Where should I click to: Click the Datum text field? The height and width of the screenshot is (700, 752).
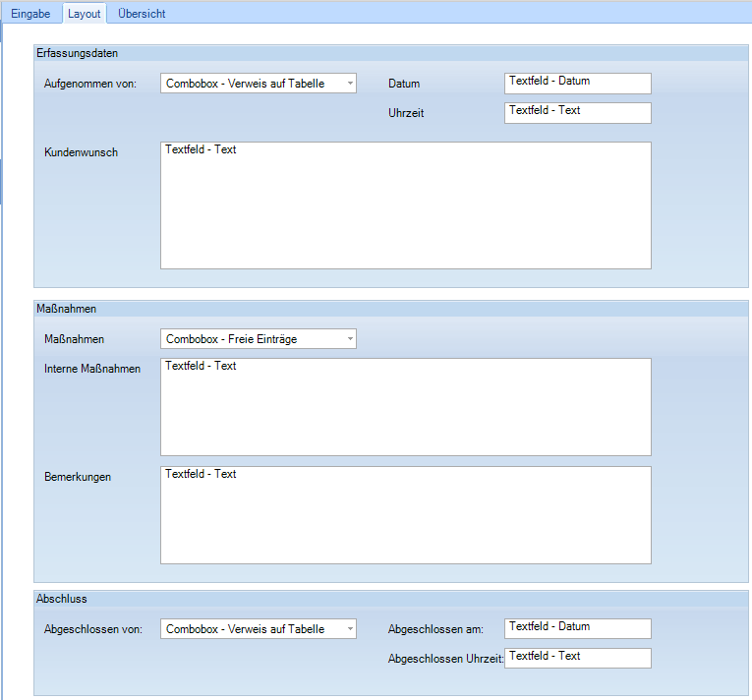pyautogui.click(x=577, y=83)
